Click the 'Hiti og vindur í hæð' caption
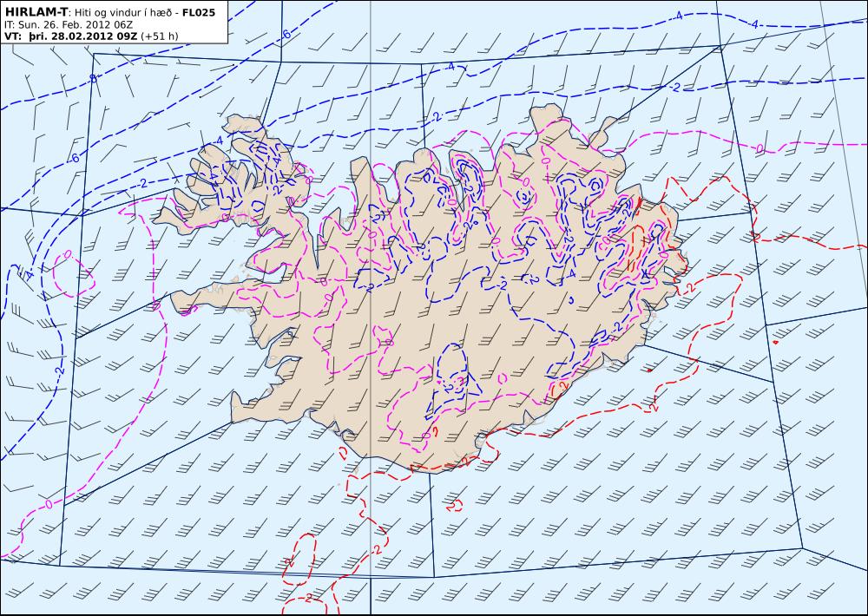 (124, 13)
